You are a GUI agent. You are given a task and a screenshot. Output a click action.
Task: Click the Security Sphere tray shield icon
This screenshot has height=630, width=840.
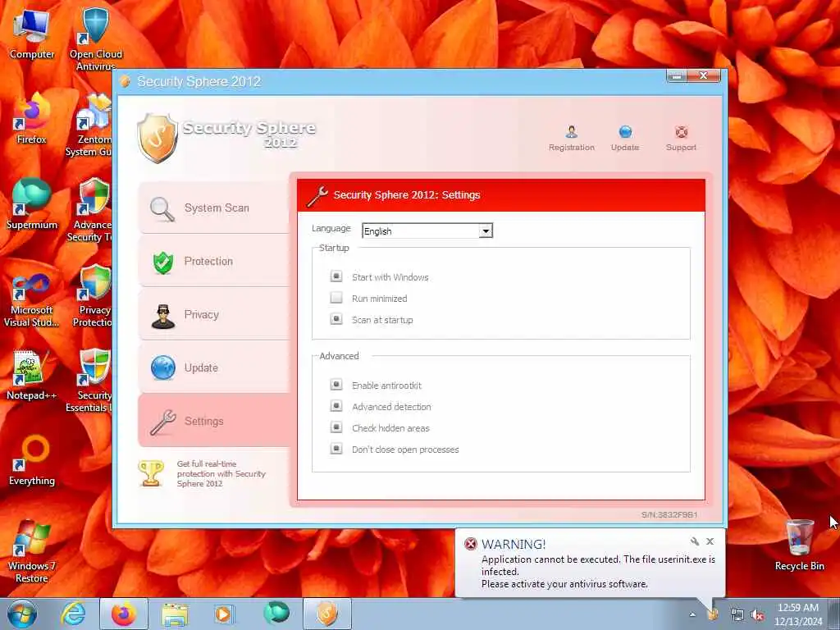[713, 614]
